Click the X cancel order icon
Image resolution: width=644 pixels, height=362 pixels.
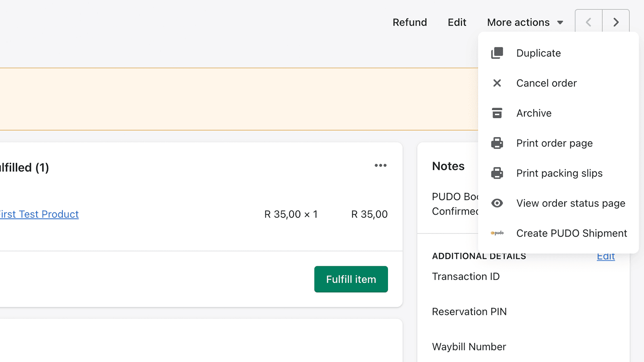[497, 83]
